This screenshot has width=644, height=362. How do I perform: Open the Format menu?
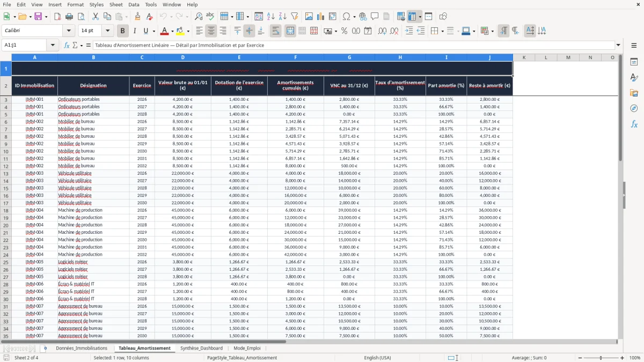[x=75, y=4]
